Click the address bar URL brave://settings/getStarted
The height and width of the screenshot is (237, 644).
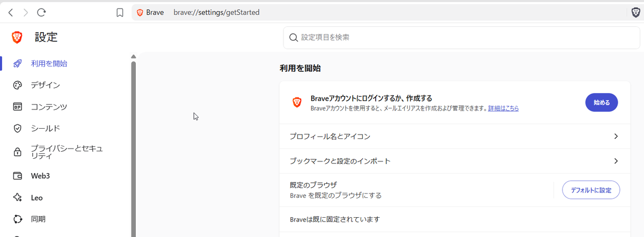click(217, 12)
